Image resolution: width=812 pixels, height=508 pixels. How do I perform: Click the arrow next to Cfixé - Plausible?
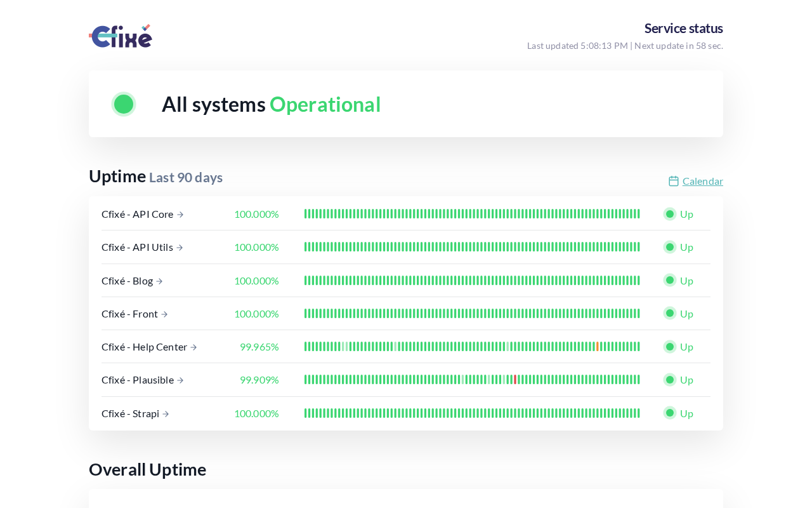(180, 380)
